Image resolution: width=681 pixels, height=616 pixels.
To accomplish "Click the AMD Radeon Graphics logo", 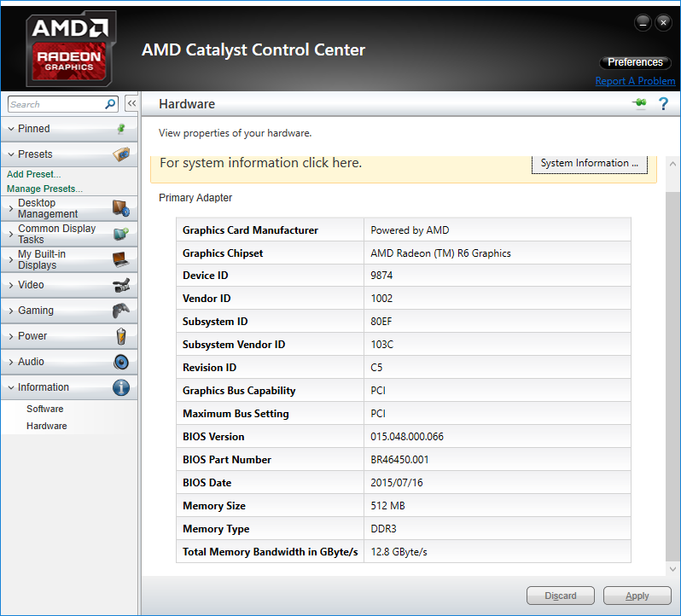I will tap(71, 49).
